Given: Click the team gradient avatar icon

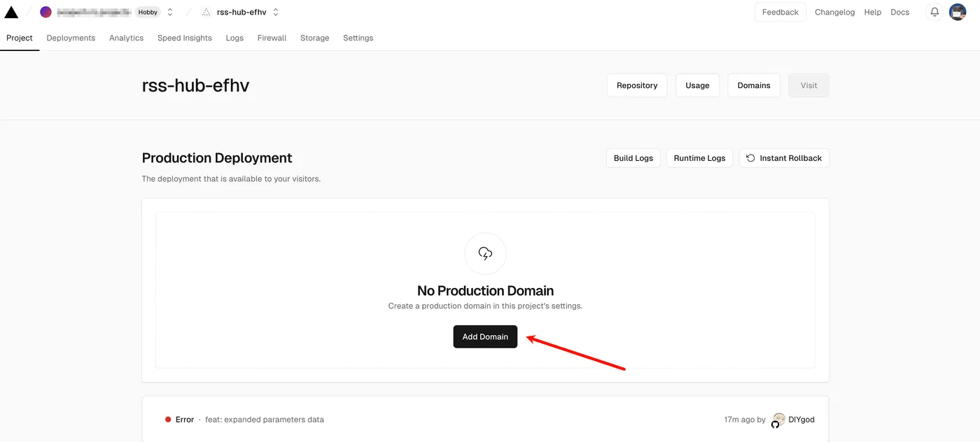Looking at the screenshot, I should tap(45, 12).
